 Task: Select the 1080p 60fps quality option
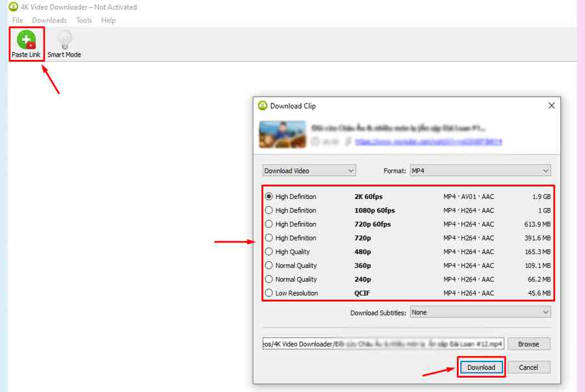[x=269, y=211]
